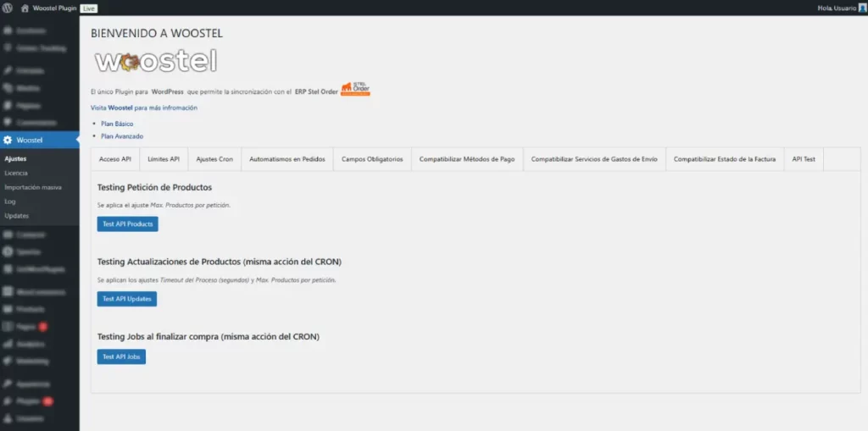Open the Plan Avanzado link
Screen dimensions: 868x431
pyautogui.click(x=122, y=136)
